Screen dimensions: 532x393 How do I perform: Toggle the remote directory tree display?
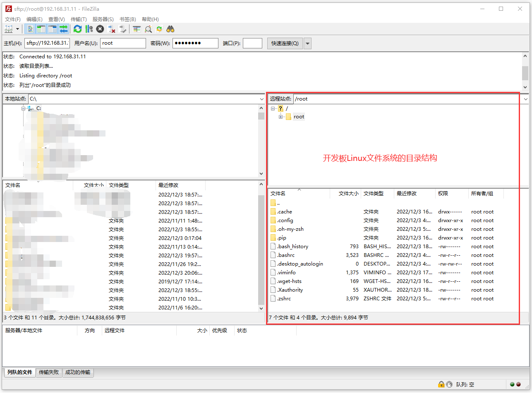[52, 29]
